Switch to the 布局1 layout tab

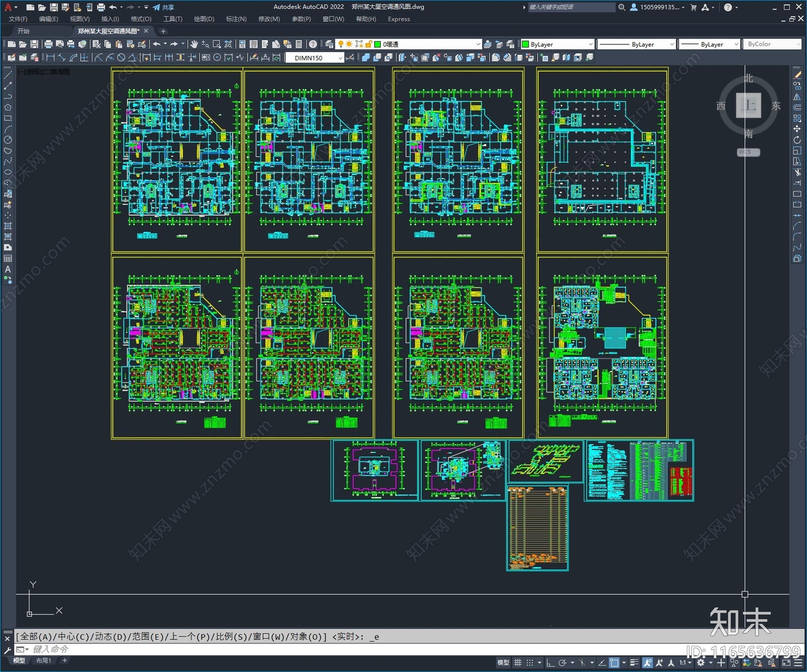click(43, 660)
